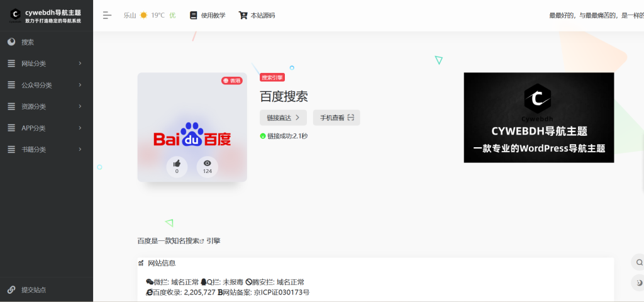Click the Baidu logo thumbnail

pos(192,127)
